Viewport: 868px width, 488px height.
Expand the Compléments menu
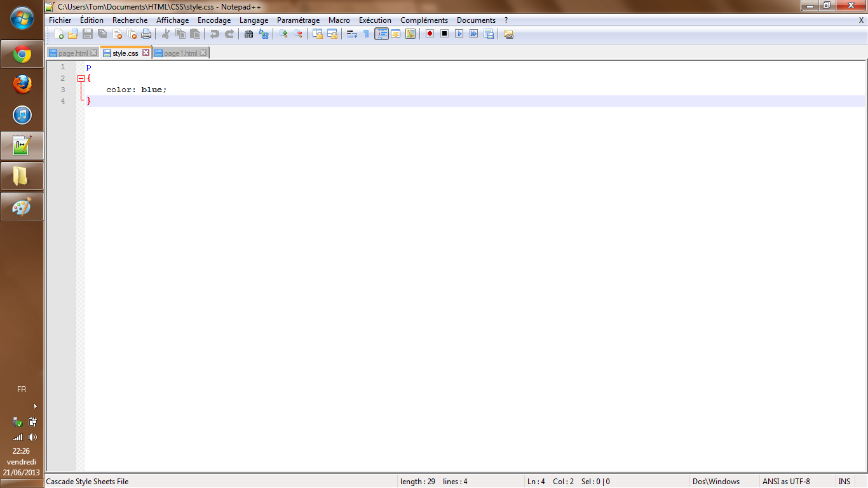[424, 20]
